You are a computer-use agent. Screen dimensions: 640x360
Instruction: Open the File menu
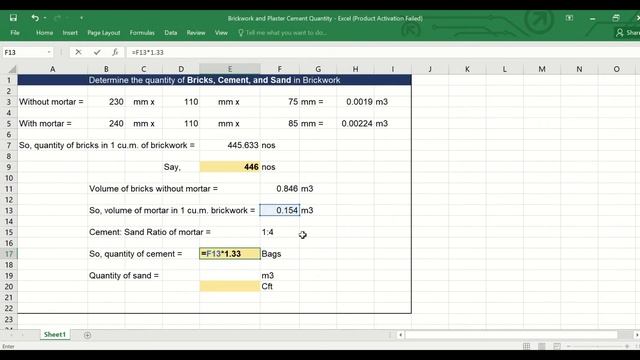pyautogui.click(x=15, y=33)
